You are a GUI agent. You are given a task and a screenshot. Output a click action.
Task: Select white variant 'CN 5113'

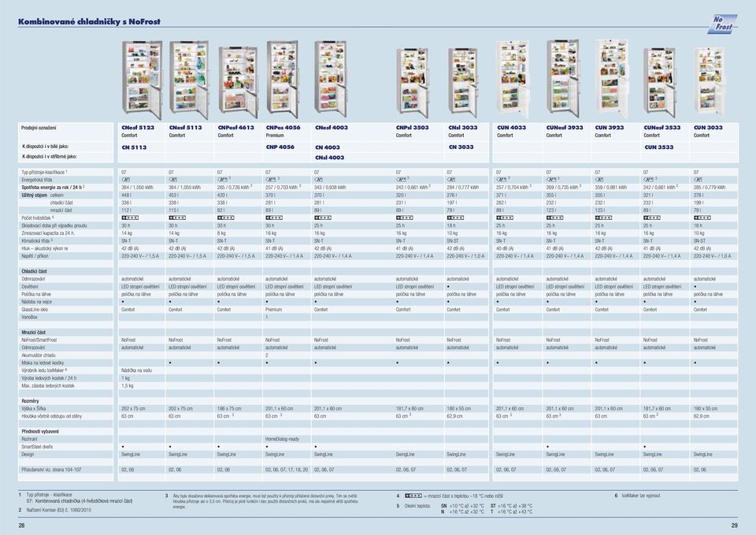(134, 147)
